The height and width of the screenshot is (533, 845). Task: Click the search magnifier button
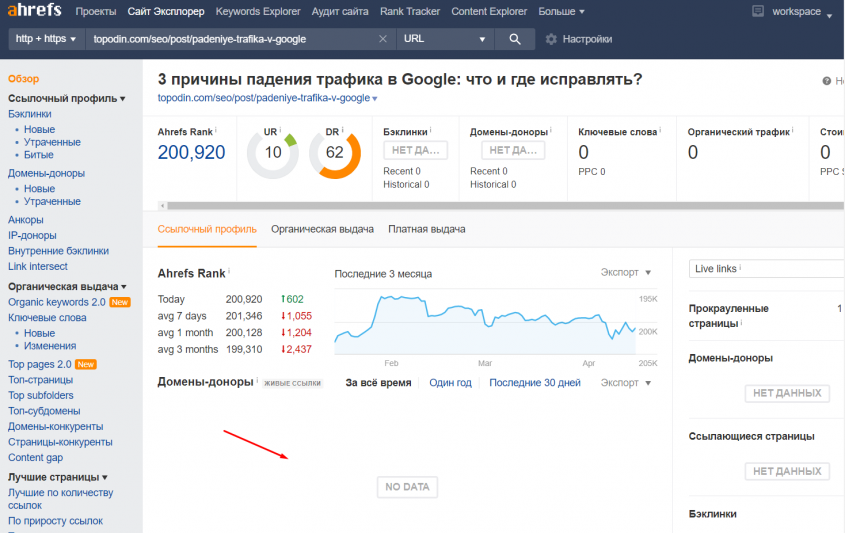tap(515, 39)
